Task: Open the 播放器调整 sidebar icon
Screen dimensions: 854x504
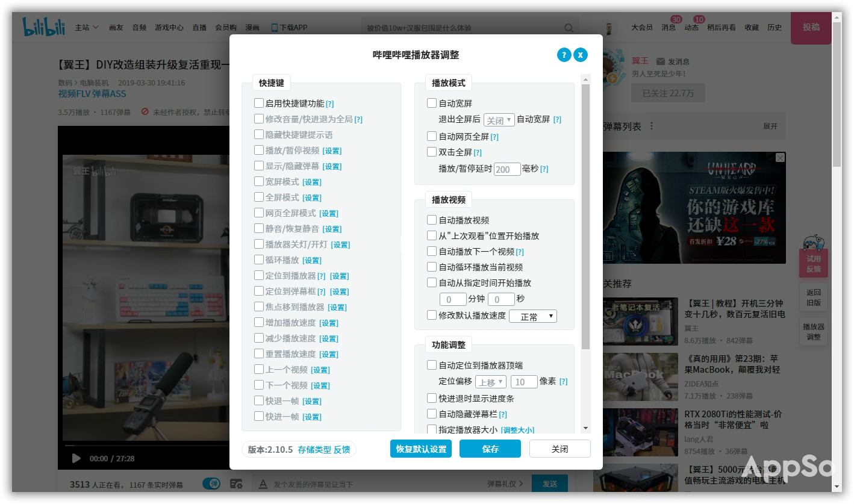Action: [813, 332]
